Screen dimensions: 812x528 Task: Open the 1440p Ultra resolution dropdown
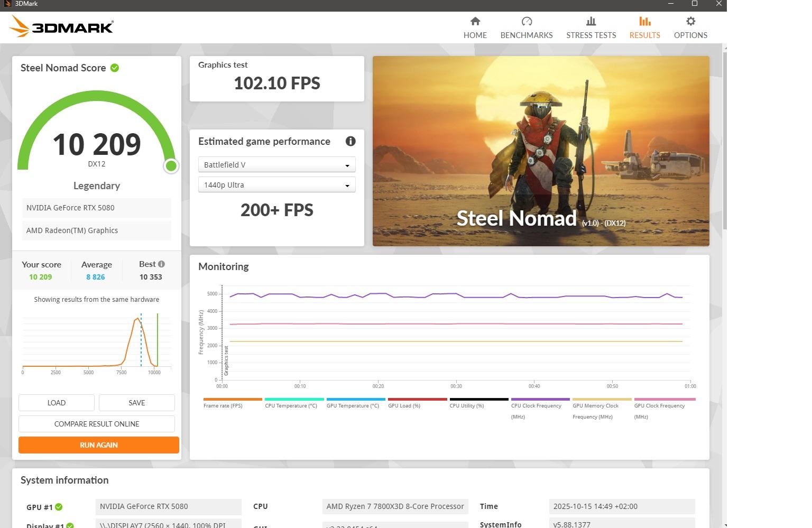(276, 185)
